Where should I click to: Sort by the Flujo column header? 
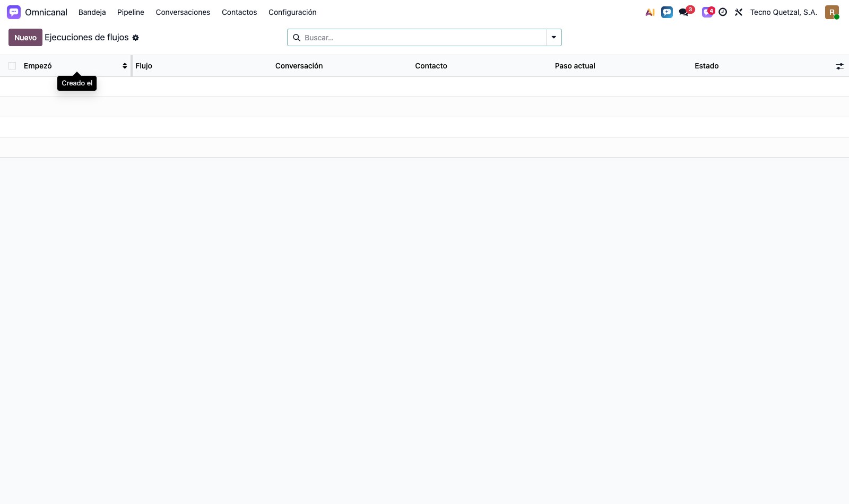[x=144, y=66]
